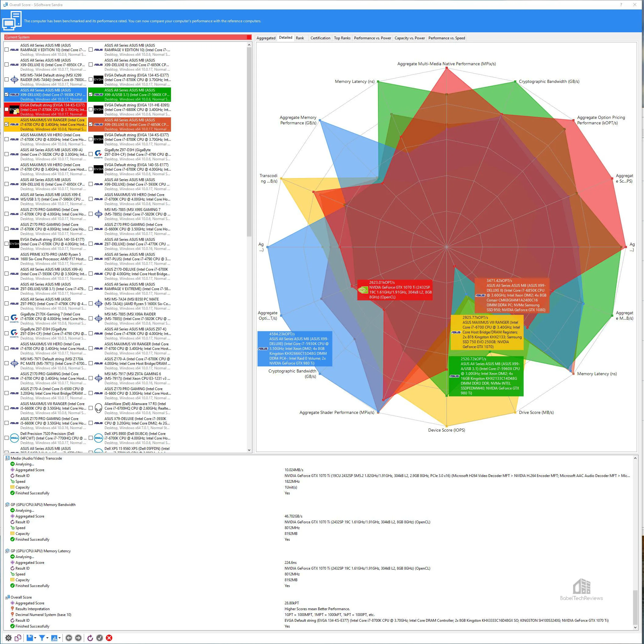This screenshot has height=644, width=644.
Task: Open the filter icon dropdown arrow
Action: point(47,638)
